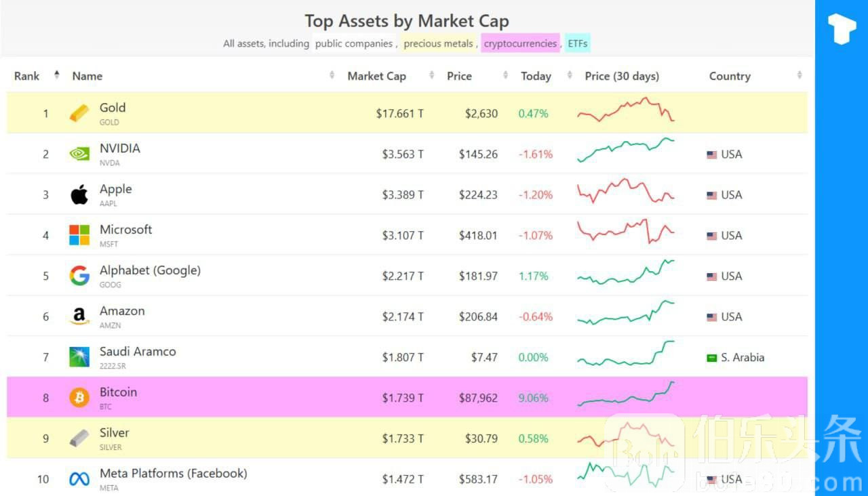This screenshot has height=496, width=868.
Task: Click Bitcoin's 9.06% daily change
Action: 533,398
